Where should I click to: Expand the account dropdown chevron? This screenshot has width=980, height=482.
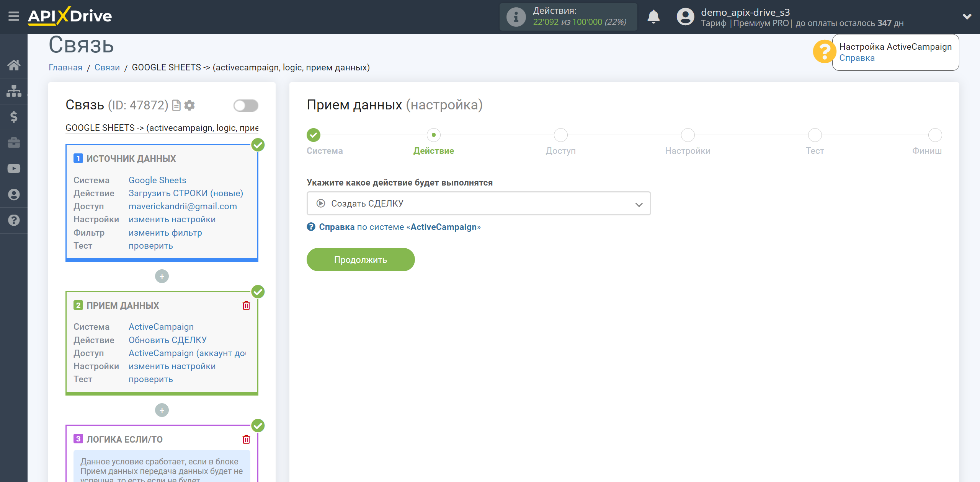pos(967,16)
